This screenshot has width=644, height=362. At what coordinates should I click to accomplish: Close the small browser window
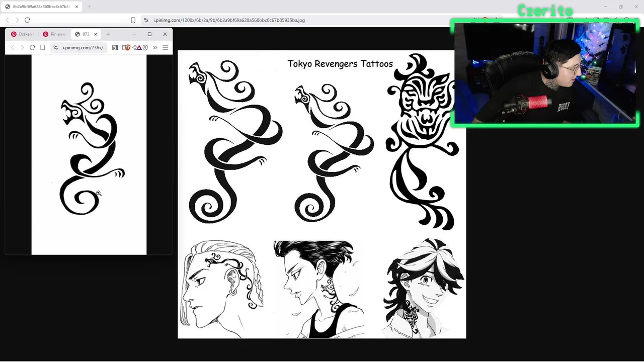165,34
